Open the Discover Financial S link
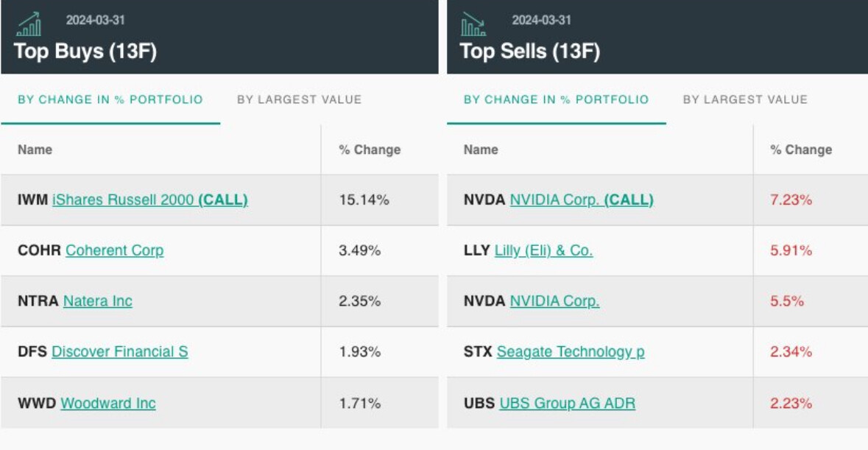868x450 pixels. pos(119,352)
